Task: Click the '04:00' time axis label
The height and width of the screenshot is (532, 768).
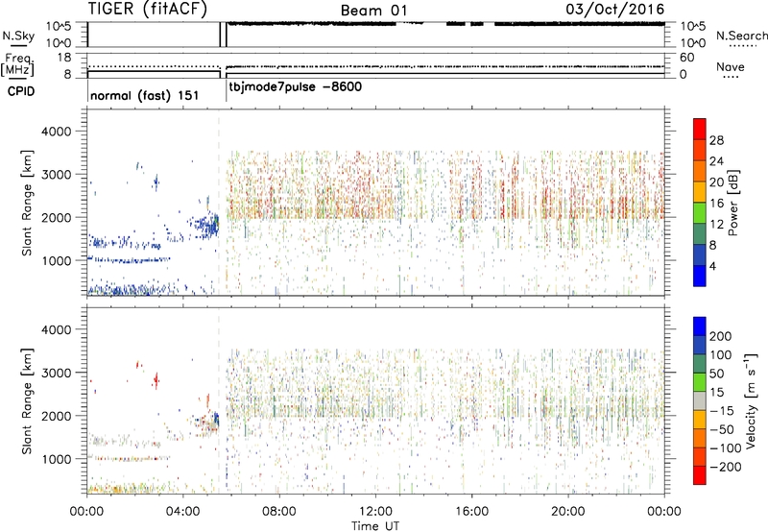Action: click(x=183, y=512)
